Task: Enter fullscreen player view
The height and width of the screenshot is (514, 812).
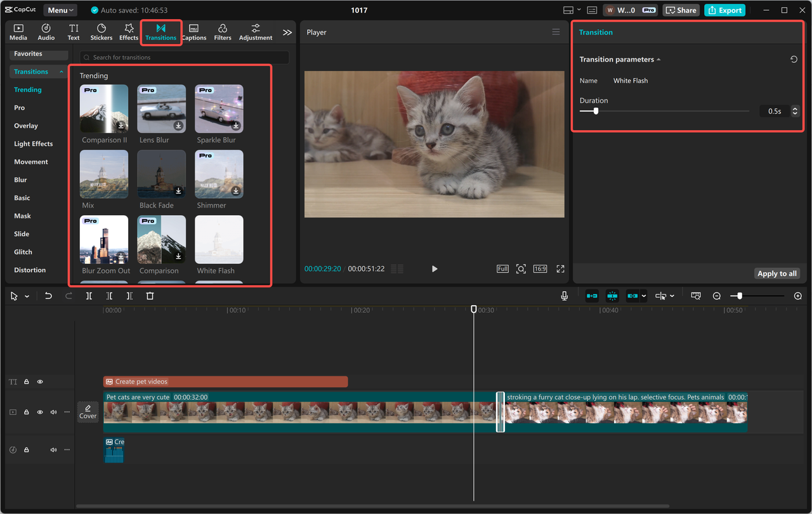Action: (x=560, y=269)
